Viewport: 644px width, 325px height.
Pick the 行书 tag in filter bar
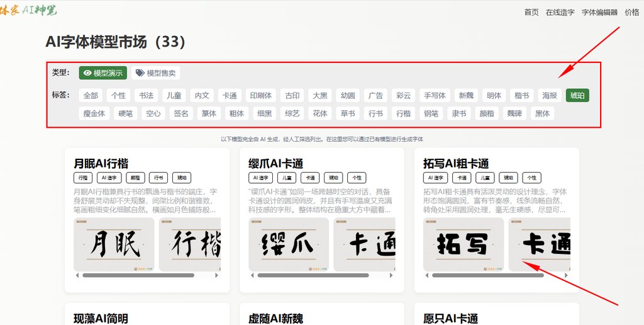pyautogui.click(x=375, y=113)
